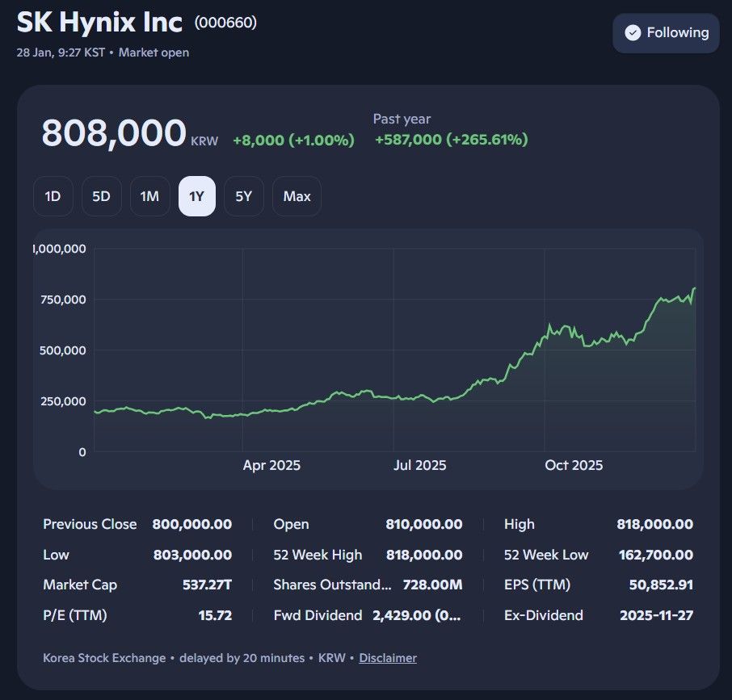Click the Oct 2025 axis label
Screen dimensions: 732x700
pyautogui.click(x=574, y=465)
